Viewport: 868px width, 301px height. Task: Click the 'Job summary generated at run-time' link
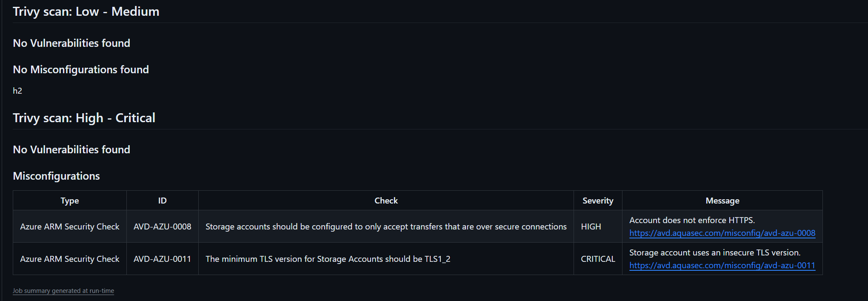pyautogui.click(x=63, y=291)
